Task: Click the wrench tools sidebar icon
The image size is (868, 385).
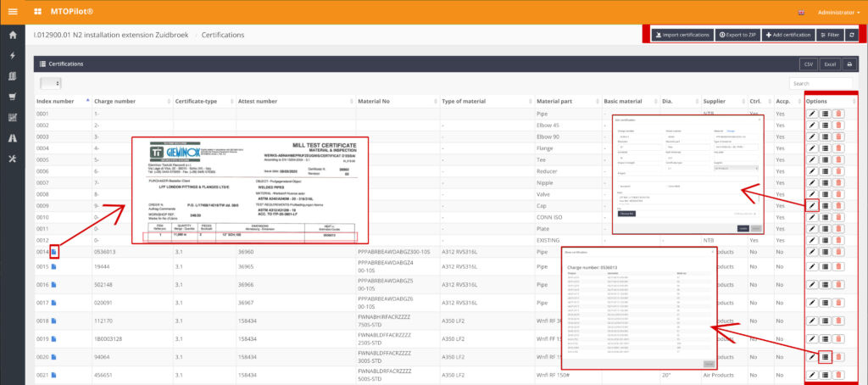Action: pyautogui.click(x=12, y=159)
